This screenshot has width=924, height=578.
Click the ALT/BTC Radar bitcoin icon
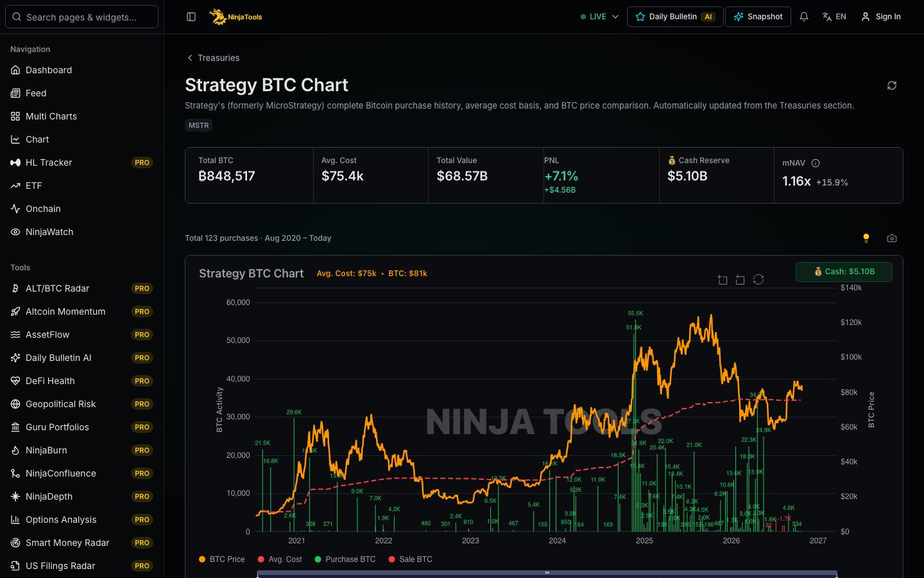(x=15, y=288)
